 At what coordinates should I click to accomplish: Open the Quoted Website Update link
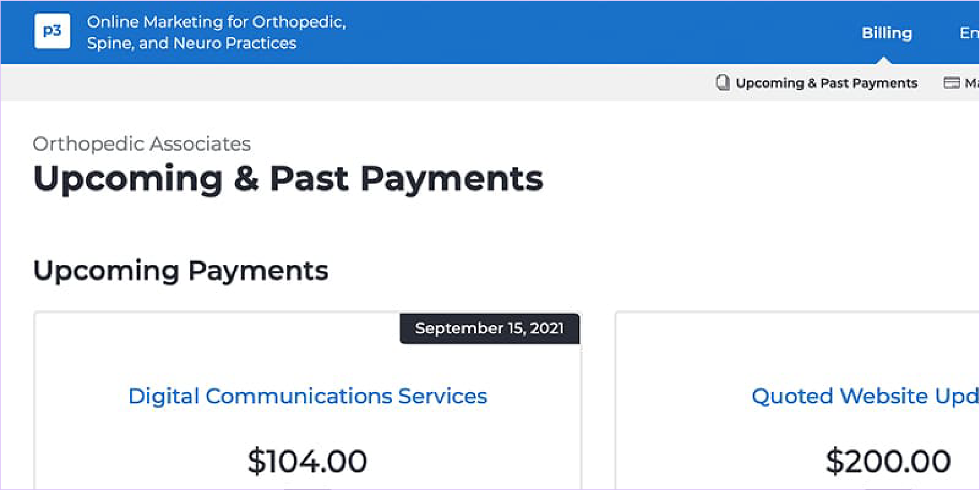coord(864,396)
